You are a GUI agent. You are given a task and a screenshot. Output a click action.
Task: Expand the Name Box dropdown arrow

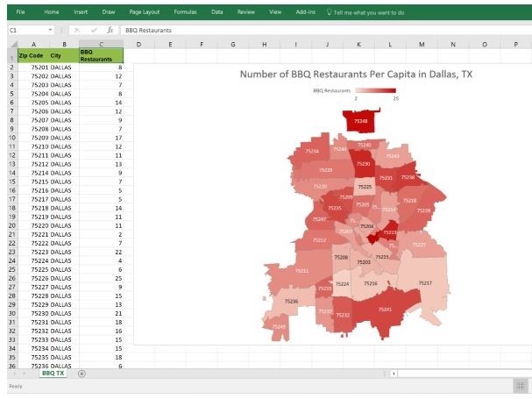click(52, 30)
